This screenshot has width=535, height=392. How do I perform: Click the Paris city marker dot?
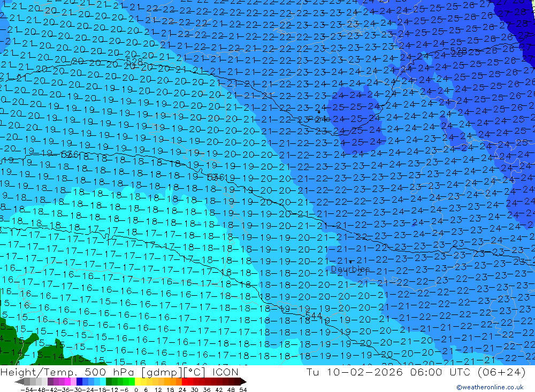point(319,112)
